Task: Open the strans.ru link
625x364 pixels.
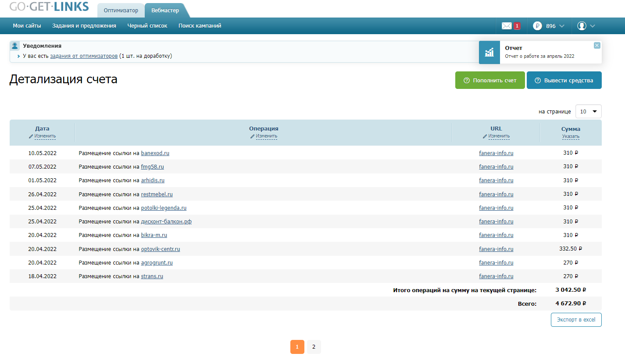Action: coord(152,276)
